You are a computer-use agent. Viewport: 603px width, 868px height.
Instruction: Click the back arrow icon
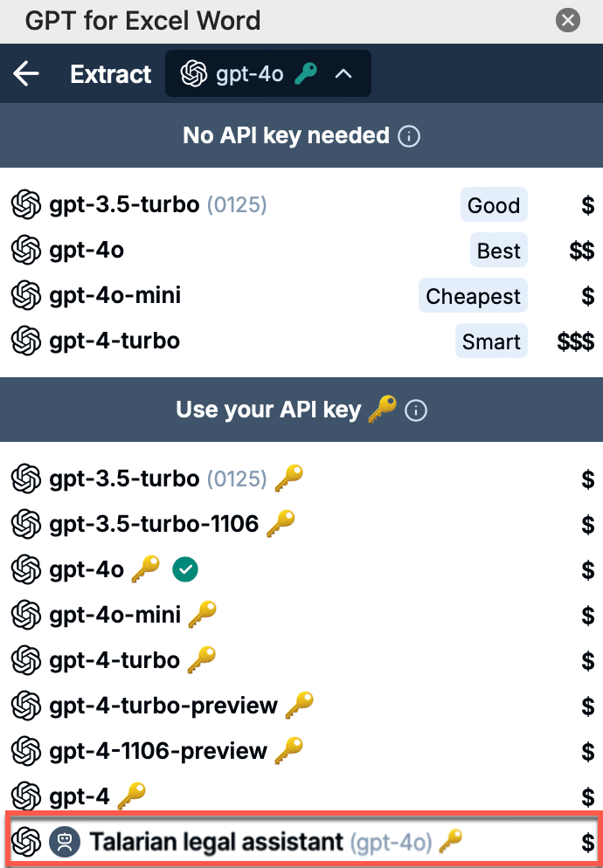click(x=26, y=73)
